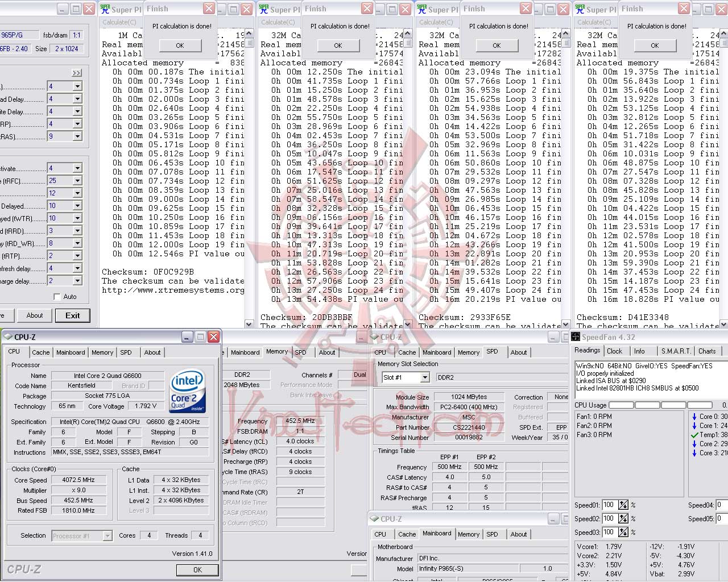Click OK in Finish dialog above checksum D41E3348
The image size is (728, 582).
(x=655, y=45)
